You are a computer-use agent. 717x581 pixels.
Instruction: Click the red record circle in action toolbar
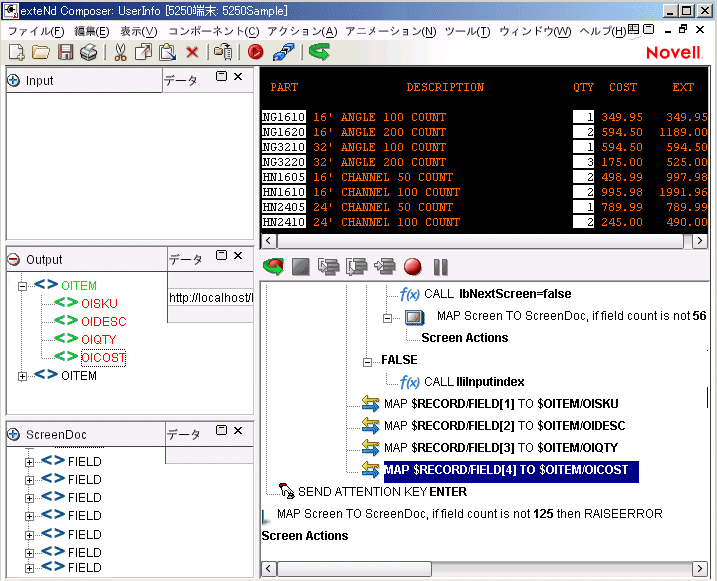point(412,267)
